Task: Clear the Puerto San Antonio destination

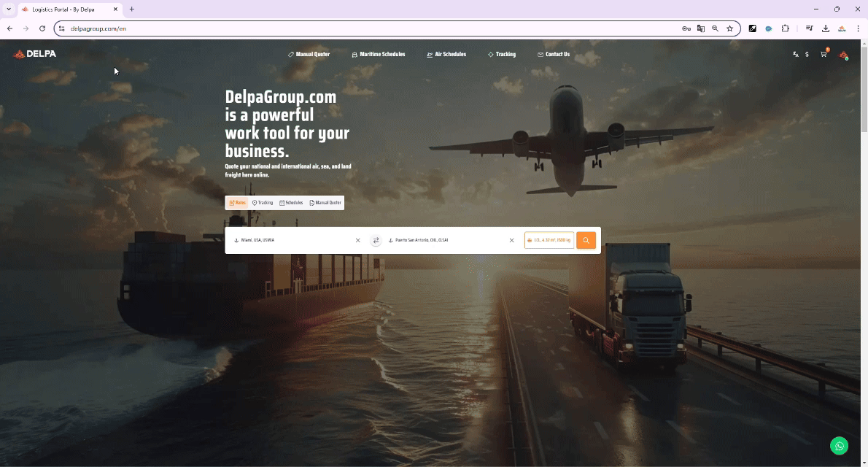Action: pyautogui.click(x=511, y=240)
